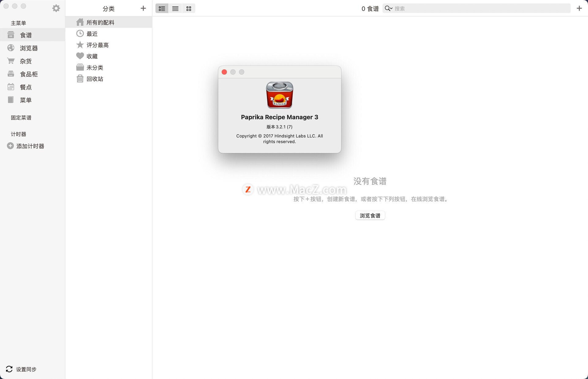Screen dimensions: 588x379
Task: Click the 版本3.2.1 (7) version text
Action: [x=279, y=127]
